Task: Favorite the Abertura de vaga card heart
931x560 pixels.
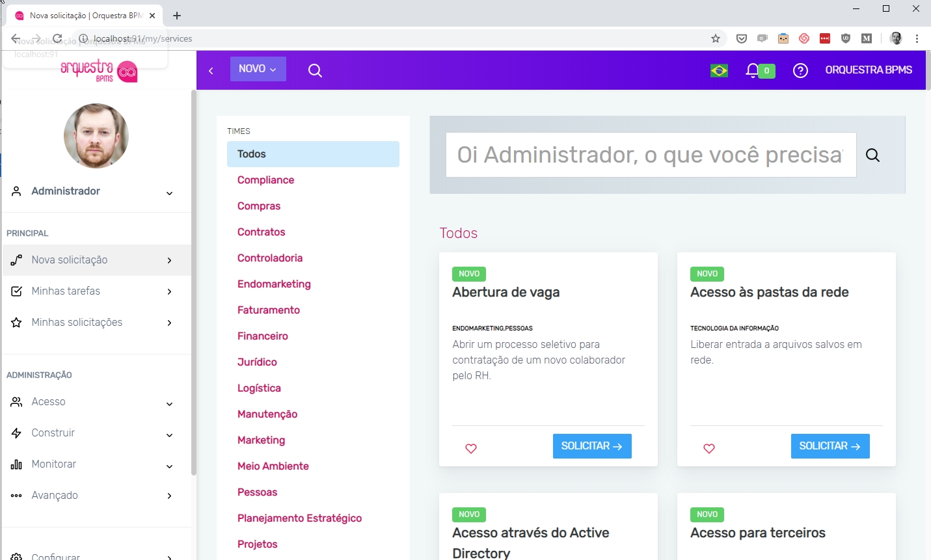Action: tap(471, 448)
